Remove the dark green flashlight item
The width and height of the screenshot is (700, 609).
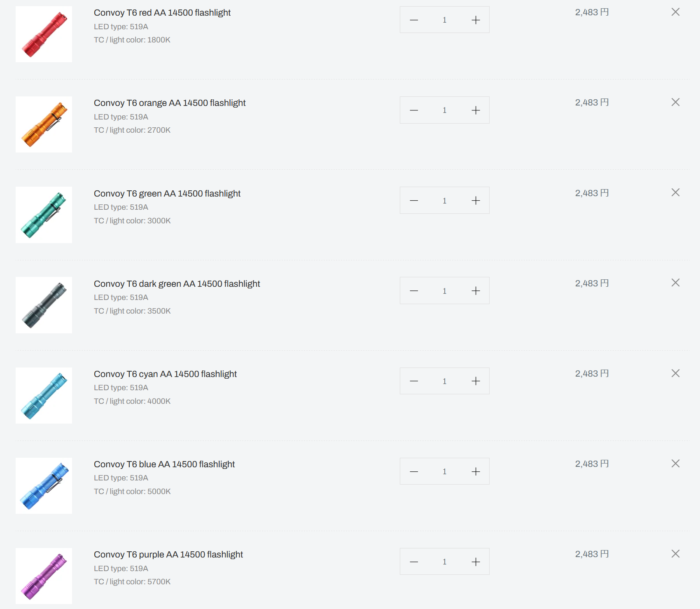coord(675,283)
